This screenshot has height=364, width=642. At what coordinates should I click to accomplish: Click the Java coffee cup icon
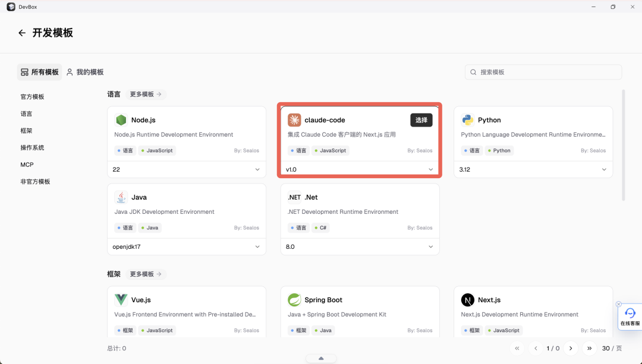[x=121, y=197]
